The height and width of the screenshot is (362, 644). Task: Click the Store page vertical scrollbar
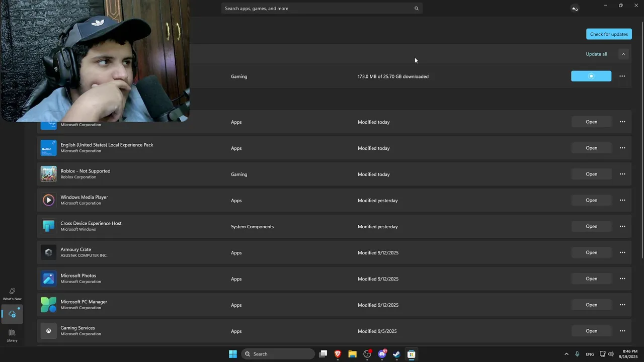(641, 141)
